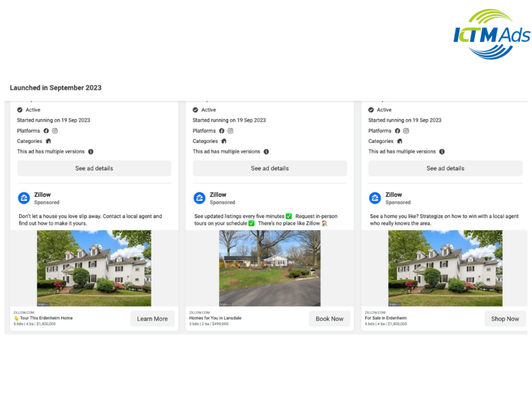This screenshot has height=399, width=532.
Task: Click white house photo in For Sale in Erdenheim ad
Action: [x=445, y=269]
